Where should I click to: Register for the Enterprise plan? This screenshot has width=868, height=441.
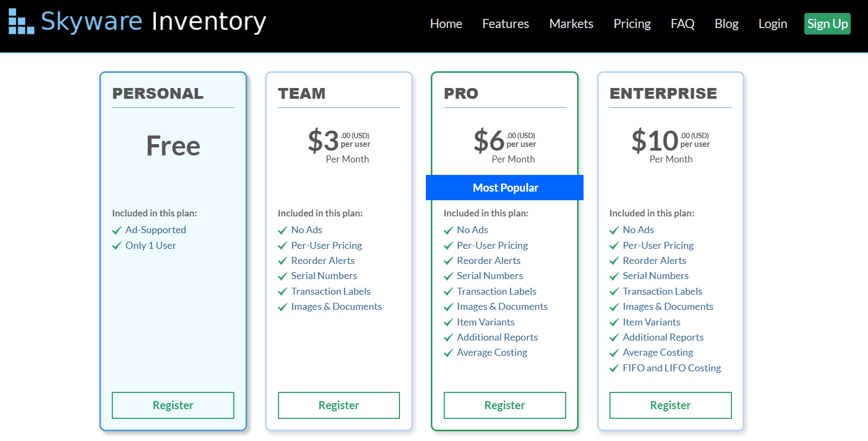pos(670,405)
